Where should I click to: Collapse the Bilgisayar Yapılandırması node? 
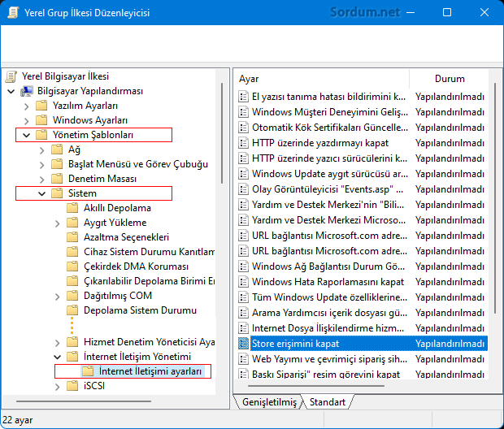[x=11, y=92]
